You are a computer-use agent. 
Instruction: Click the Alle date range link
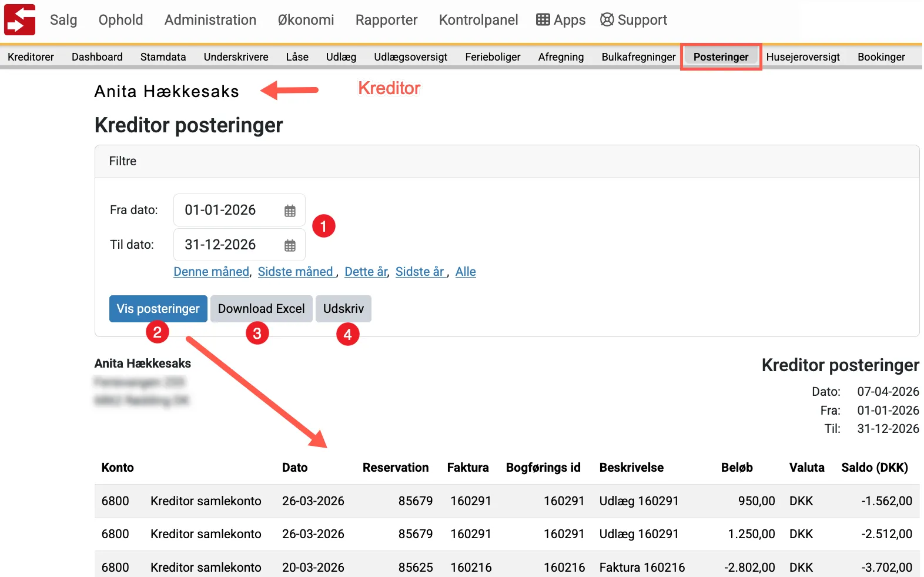[466, 272]
